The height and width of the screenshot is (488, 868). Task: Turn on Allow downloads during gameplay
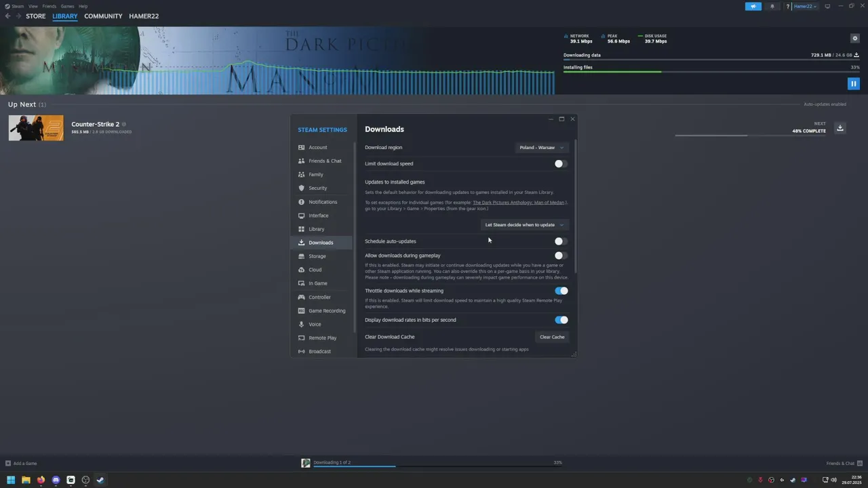[x=560, y=256]
